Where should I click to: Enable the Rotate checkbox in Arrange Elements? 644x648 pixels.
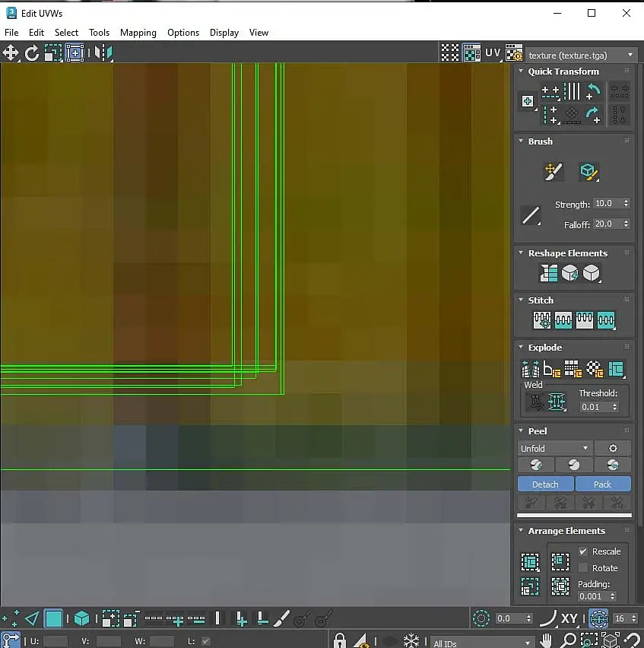point(583,568)
